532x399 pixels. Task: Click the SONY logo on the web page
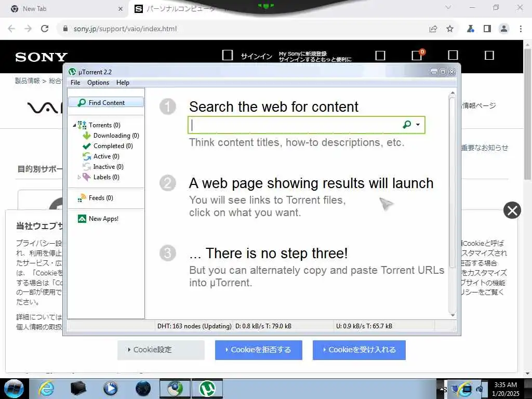pyautogui.click(x=41, y=57)
